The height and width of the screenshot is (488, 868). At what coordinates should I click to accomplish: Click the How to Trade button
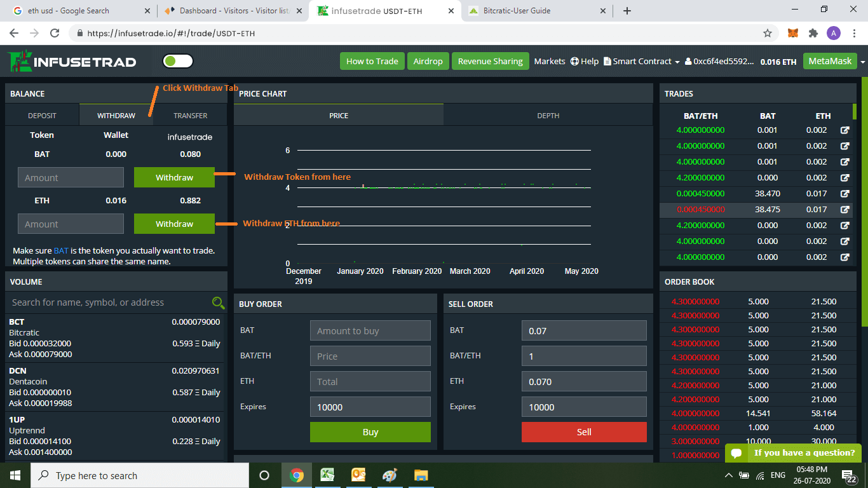(x=372, y=61)
